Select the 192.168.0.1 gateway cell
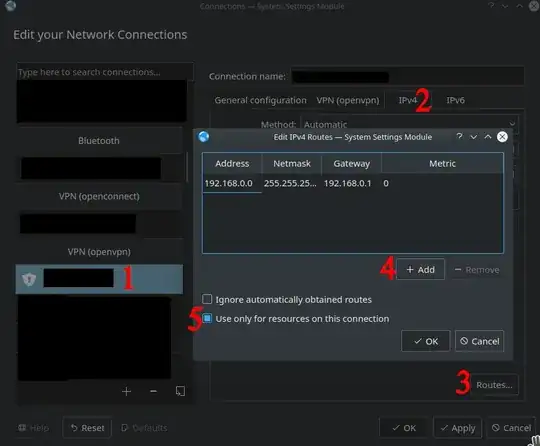This screenshot has height=446, width=540. 351,183
